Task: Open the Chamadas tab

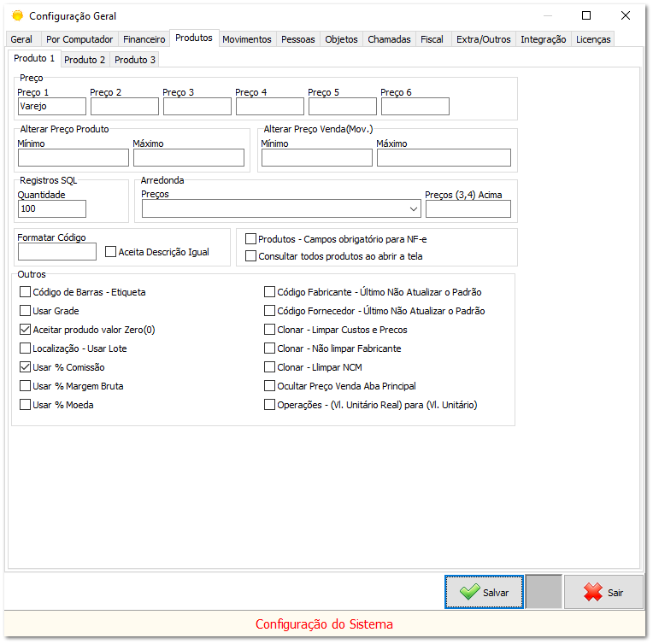Action: point(389,39)
